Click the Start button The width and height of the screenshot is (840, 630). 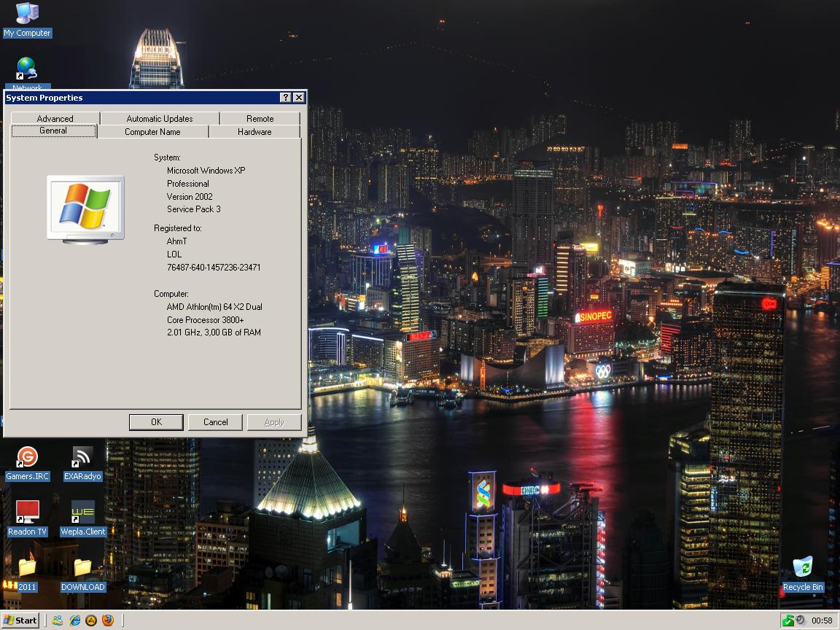(20, 621)
